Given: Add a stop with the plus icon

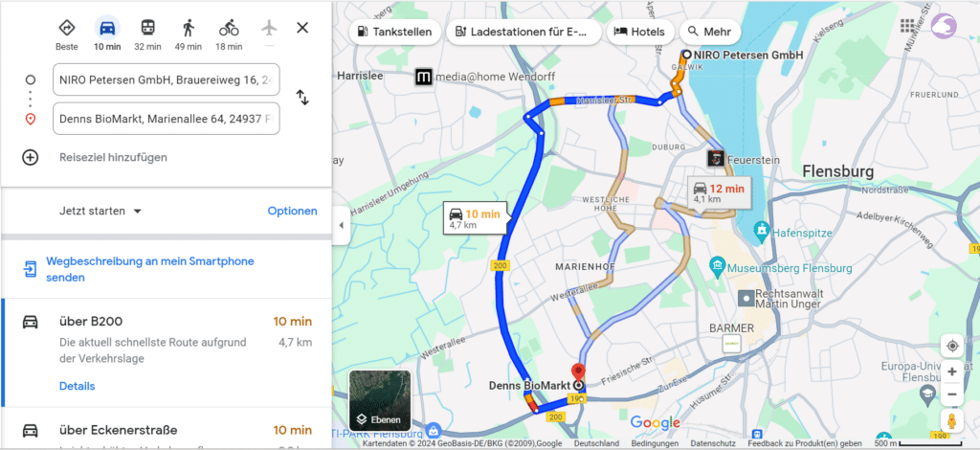Looking at the screenshot, I should click(30, 157).
